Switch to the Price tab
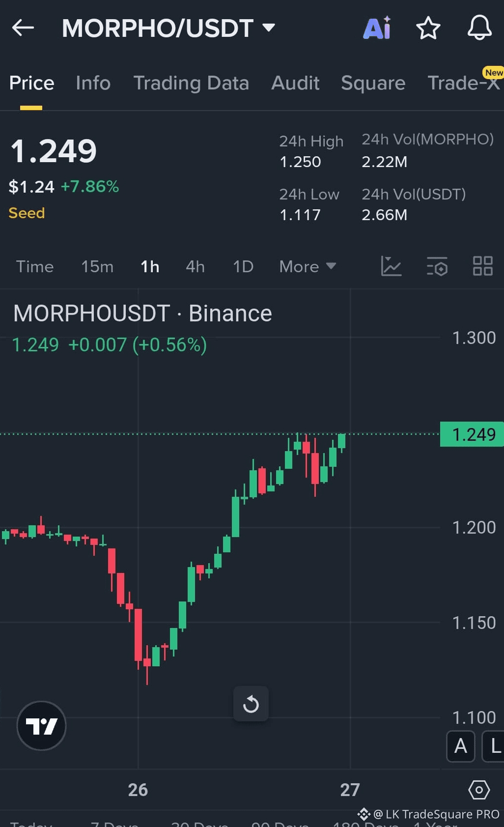 coord(31,83)
